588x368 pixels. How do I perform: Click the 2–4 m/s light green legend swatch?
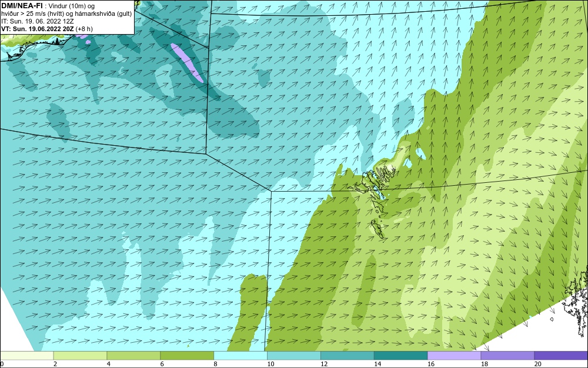click(x=80, y=356)
